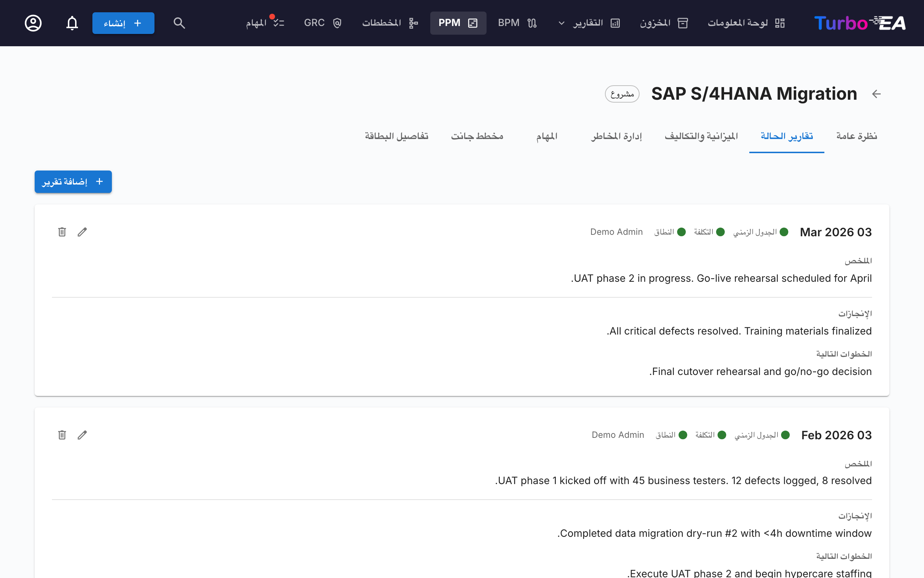Click the green cost status dot for Mar 2026
Image resolution: width=924 pixels, height=578 pixels.
pos(720,232)
